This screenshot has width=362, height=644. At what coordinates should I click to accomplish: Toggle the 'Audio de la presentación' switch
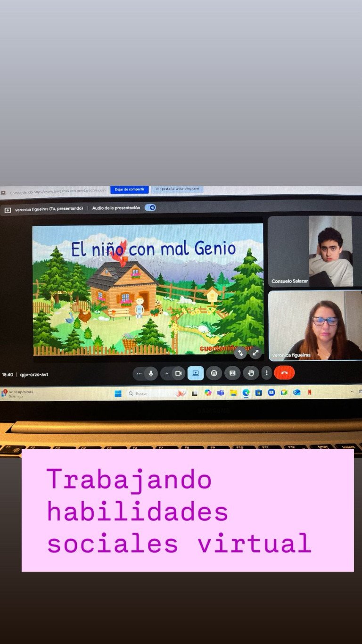(x=150, y=207)
